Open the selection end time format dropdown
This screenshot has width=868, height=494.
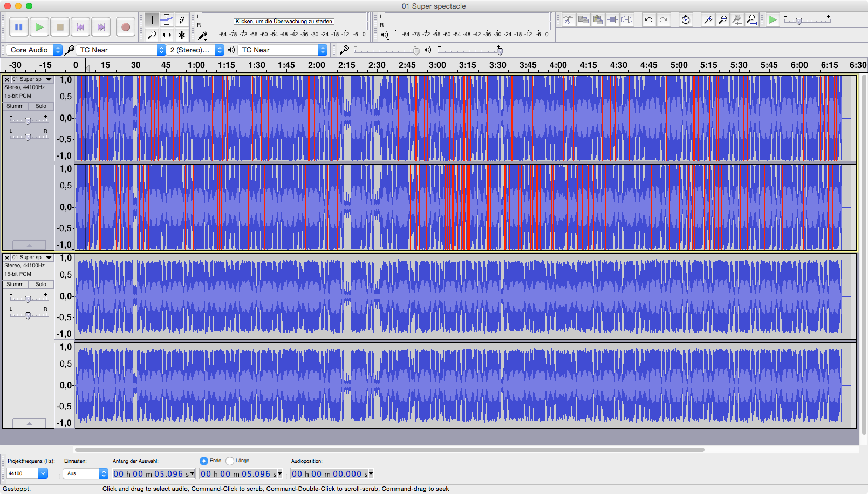[x=279, y=474]
